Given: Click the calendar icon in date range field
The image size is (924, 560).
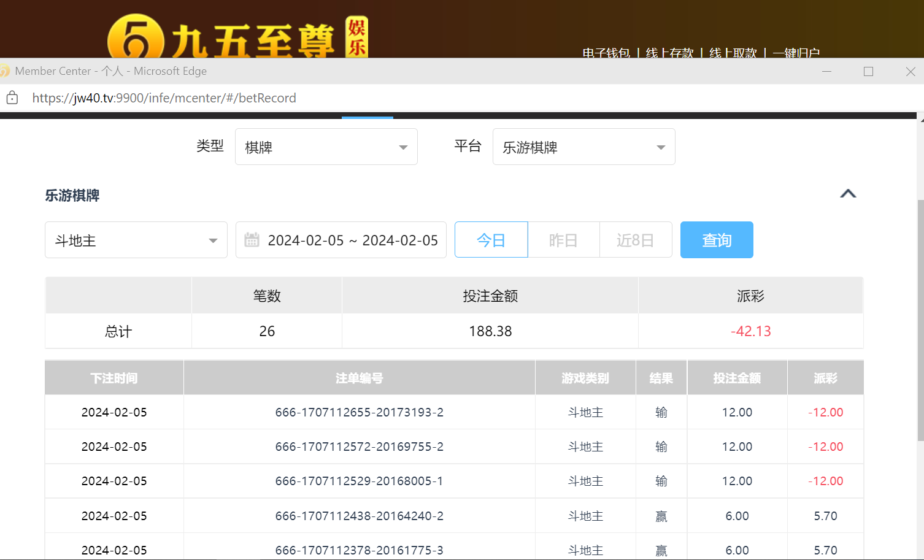Looking at the screenshot, I should pos(252,240).
